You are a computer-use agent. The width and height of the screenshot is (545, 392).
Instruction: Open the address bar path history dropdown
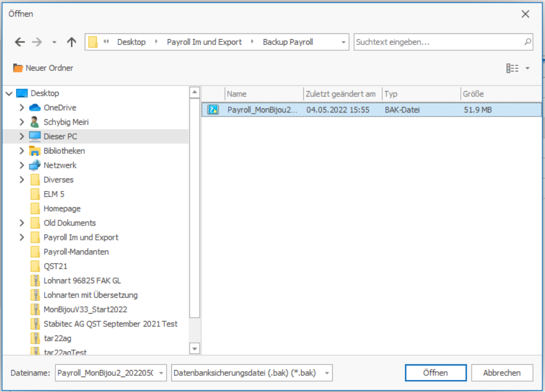(344, 42)
